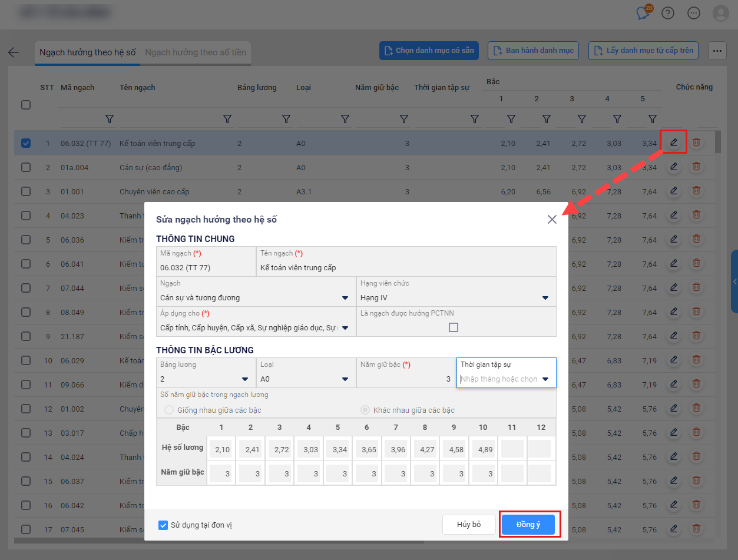Toggle the select-all header checkbox
This screenshot has width=738, height=560.
click(26, 105)
